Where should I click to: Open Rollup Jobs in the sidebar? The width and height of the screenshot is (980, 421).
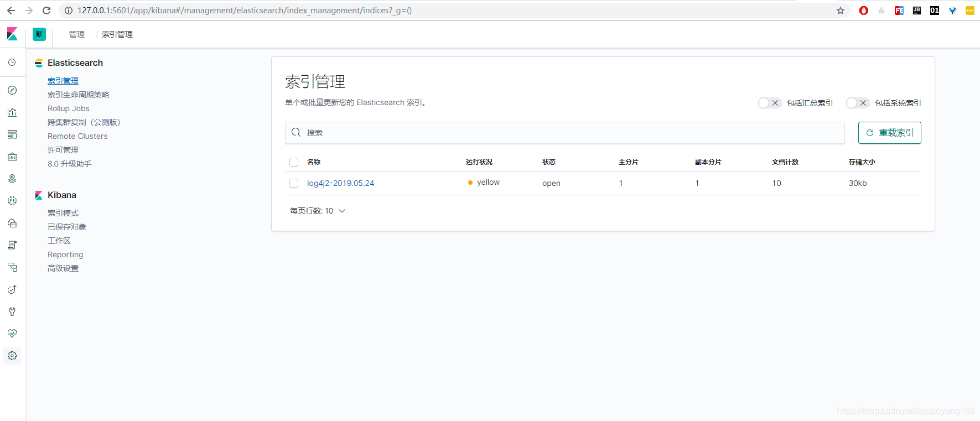point(69,108)
